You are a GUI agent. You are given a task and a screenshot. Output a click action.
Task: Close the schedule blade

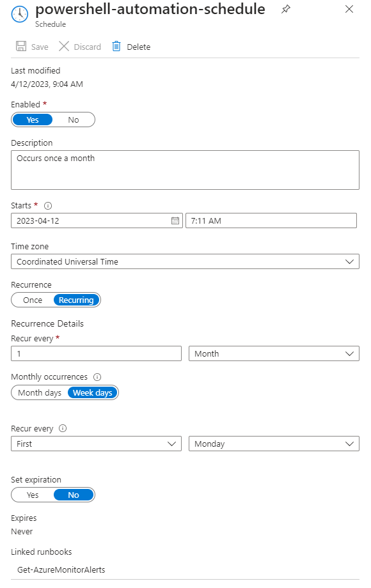pyautogui.click(x=349, y=9)
